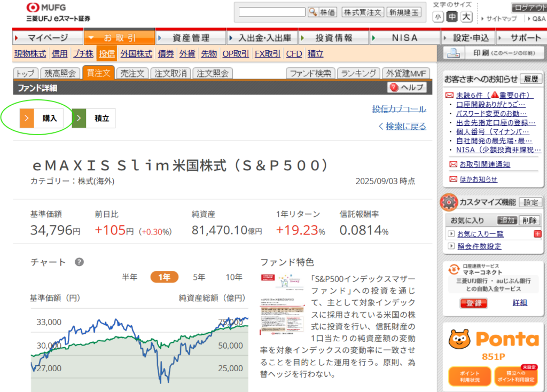
Task: Click the 株式買注文 button
Action: tap(363, 12)
